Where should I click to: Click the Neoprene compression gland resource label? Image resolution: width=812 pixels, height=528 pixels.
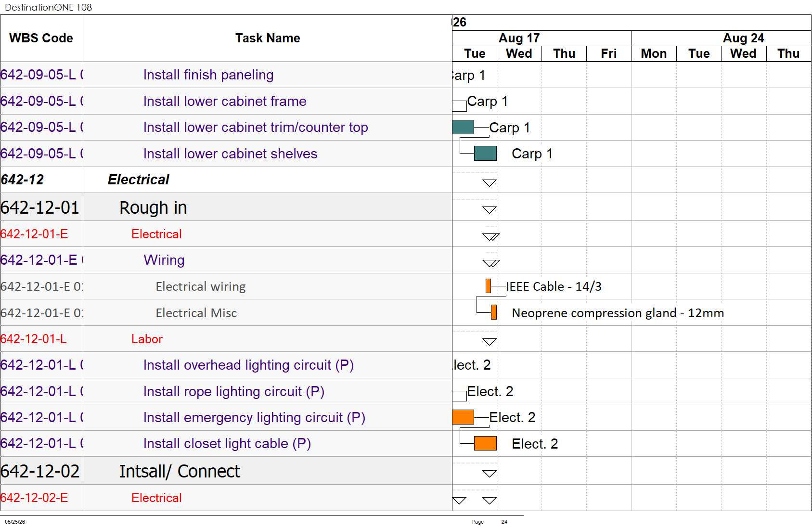pyautogui.click(x=618, y=313)
